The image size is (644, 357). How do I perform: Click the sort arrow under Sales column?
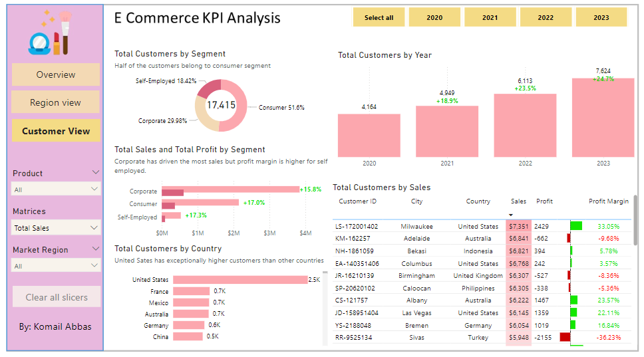pos(511,215)
